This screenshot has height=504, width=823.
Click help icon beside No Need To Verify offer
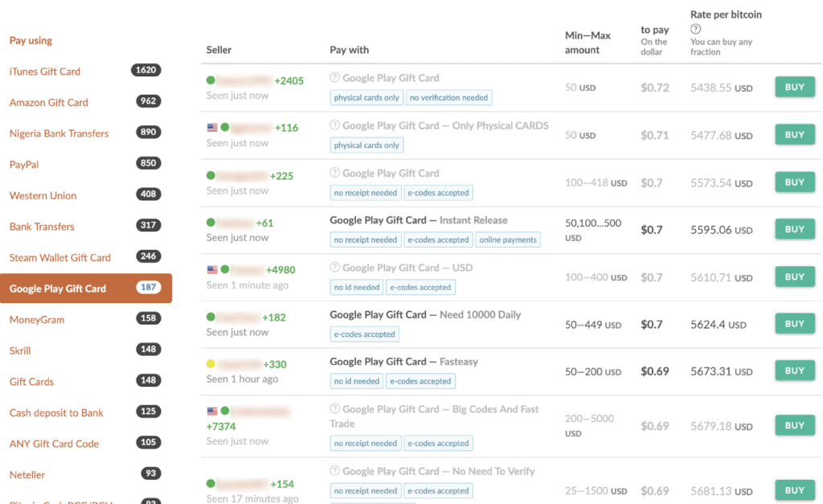click(x=335, y=470)
